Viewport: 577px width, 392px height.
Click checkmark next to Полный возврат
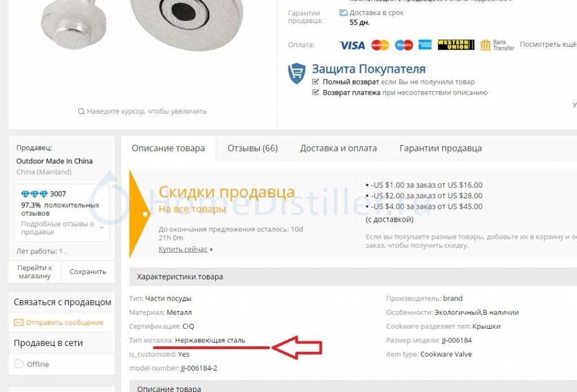[316, 81]
